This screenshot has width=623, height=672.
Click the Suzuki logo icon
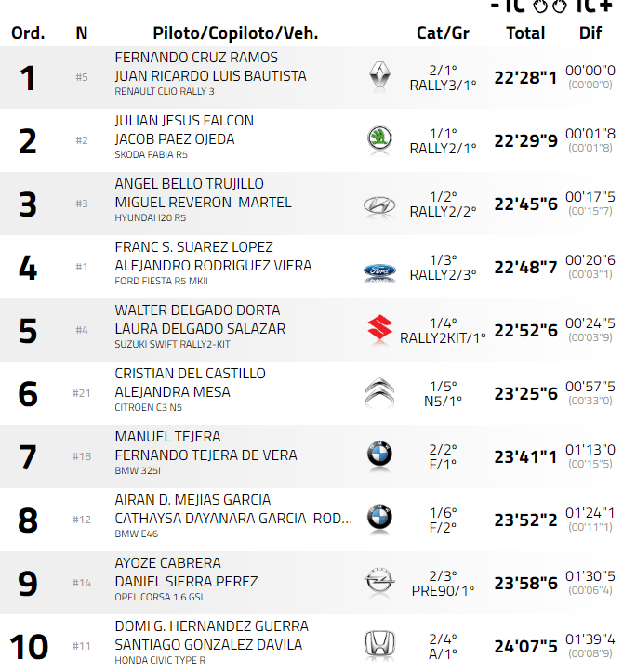tap(378, 329)
